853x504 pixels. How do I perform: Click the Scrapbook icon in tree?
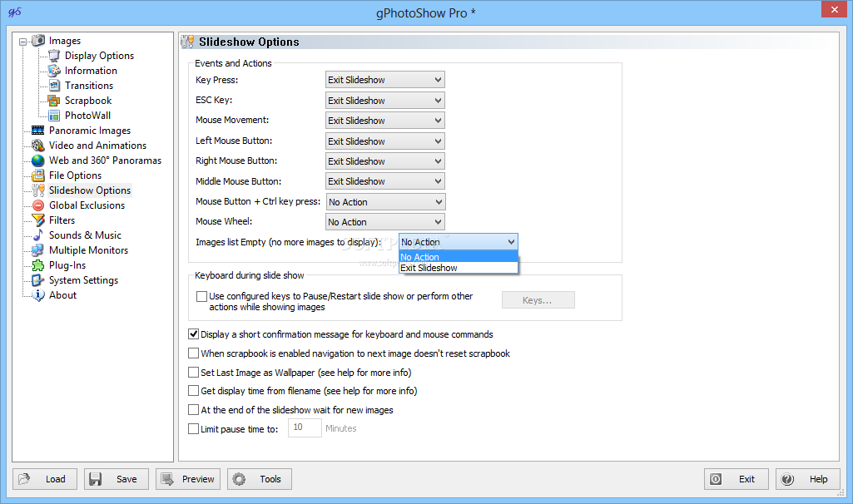54,101
